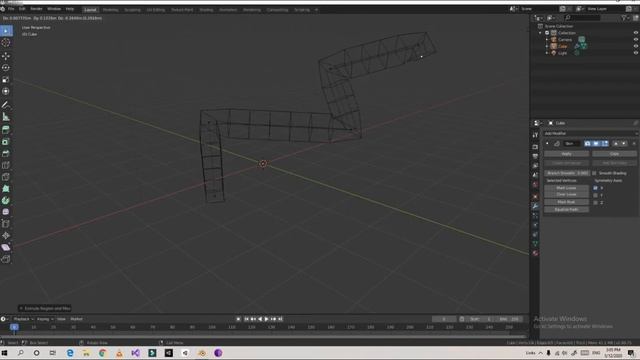Open Material properties tab
This screenshot has width=640, height=360.
535,253
